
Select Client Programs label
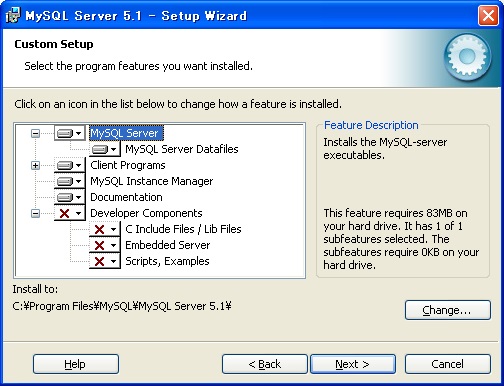click(128, 165)
